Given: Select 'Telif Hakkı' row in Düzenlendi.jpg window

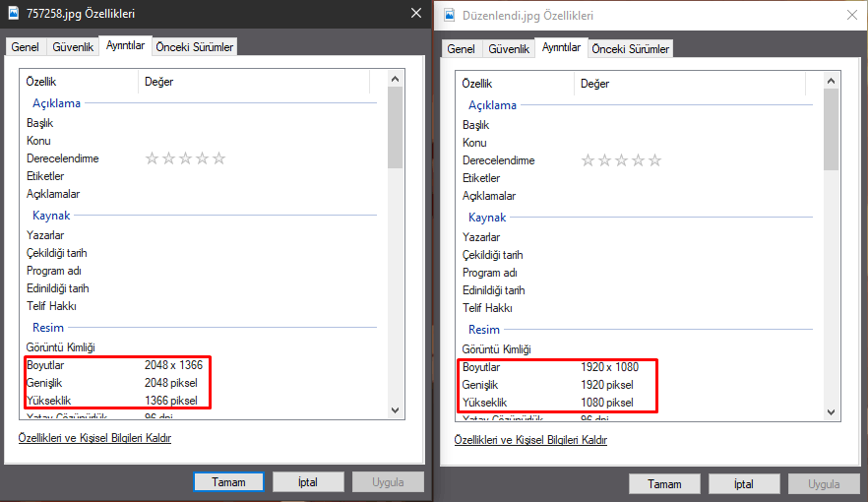Looking at the screenshot, I should click(x=637, y=308).
